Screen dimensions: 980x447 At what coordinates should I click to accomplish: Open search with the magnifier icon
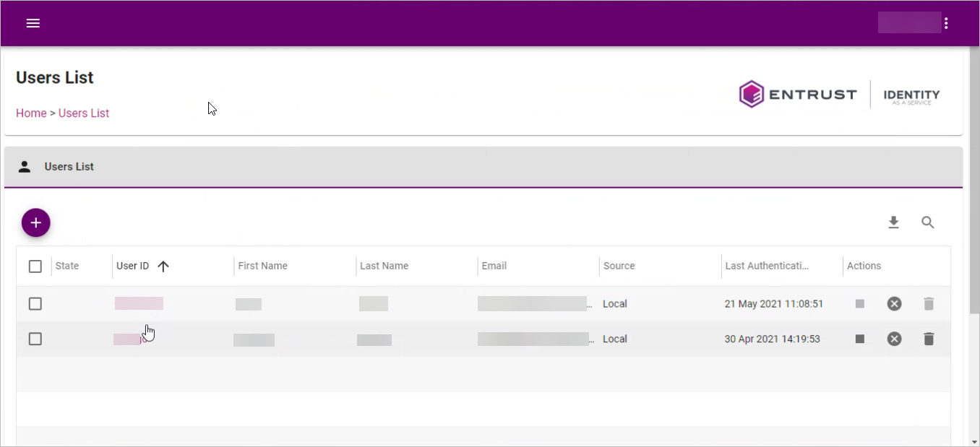(928, 222)
